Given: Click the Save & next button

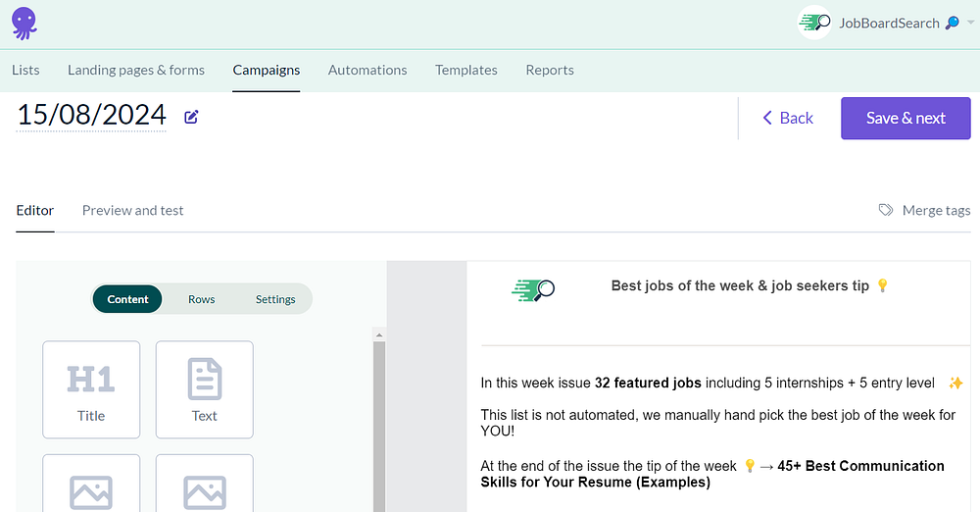Looking at the screenshot, I should (x=906, y=119).
